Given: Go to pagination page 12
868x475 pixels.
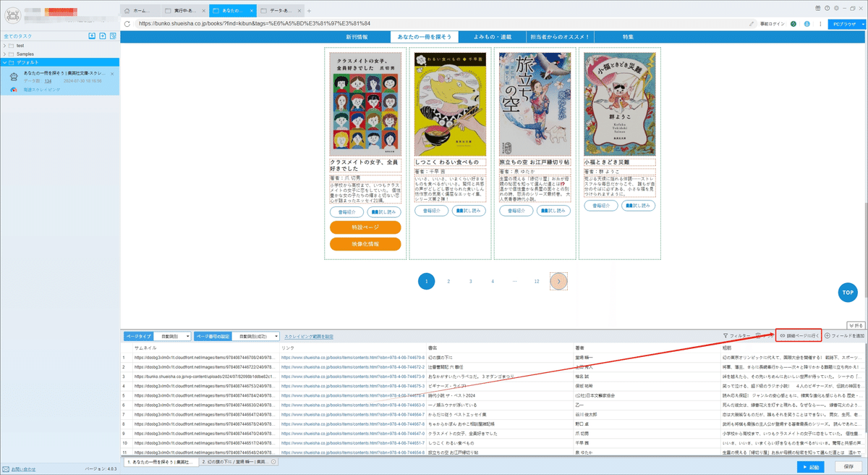Looking at the screenshot, I should 536,281.
